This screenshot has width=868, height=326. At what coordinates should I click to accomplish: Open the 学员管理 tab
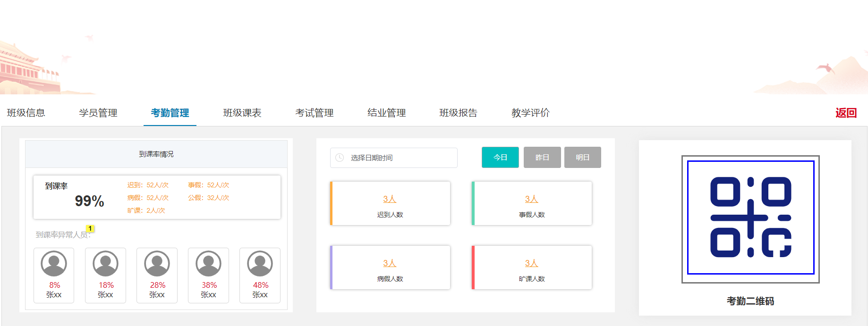point(98,113)
